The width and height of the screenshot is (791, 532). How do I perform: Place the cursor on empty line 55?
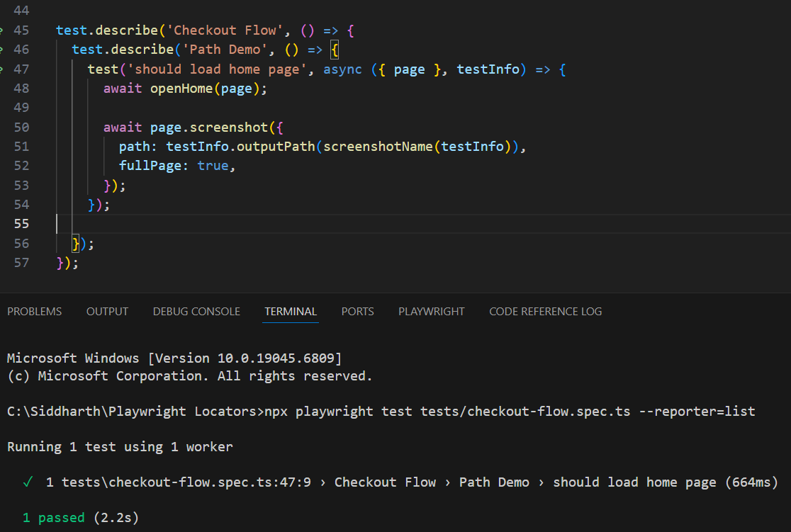pos(284,224)
